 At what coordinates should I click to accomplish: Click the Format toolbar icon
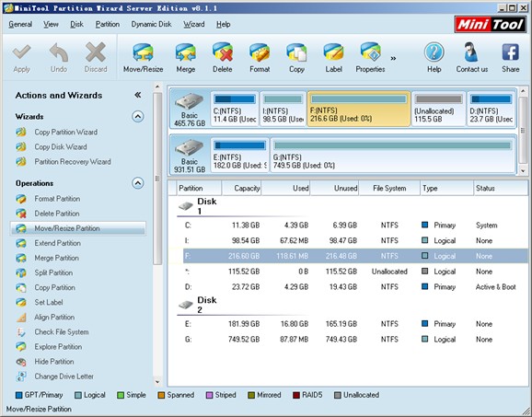pos(260,52)
